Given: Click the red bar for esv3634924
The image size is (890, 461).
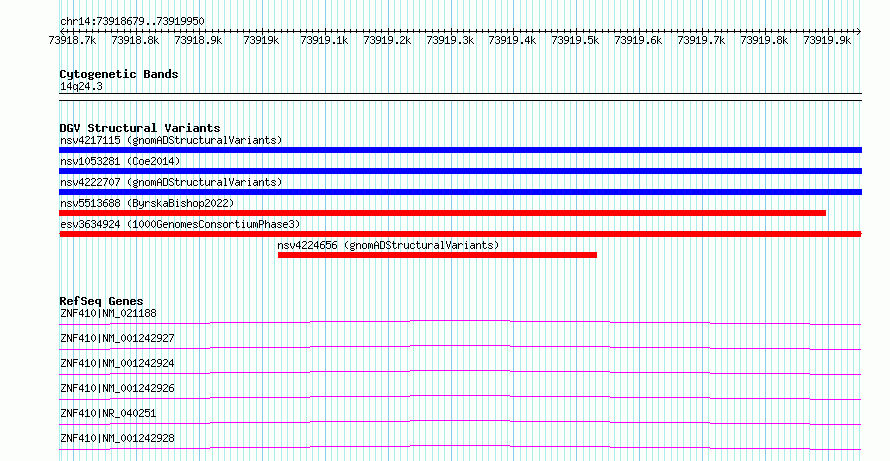Looking at the screenshot, I should pos(460,234).
